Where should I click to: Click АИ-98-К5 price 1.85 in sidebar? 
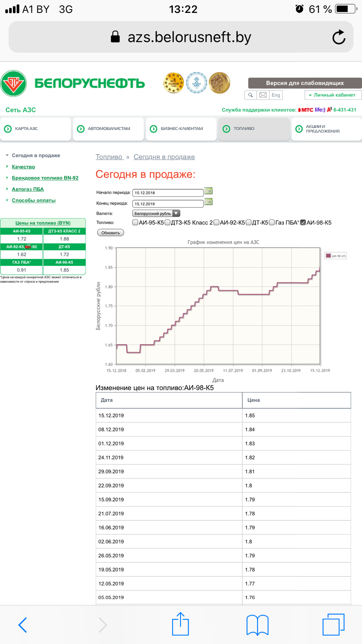(64, 270)
